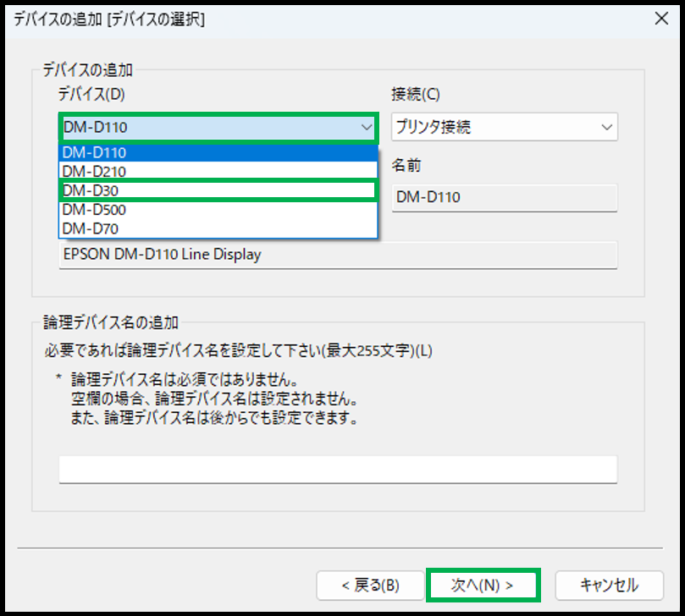Choose DM-D70 from the device list

218,228
